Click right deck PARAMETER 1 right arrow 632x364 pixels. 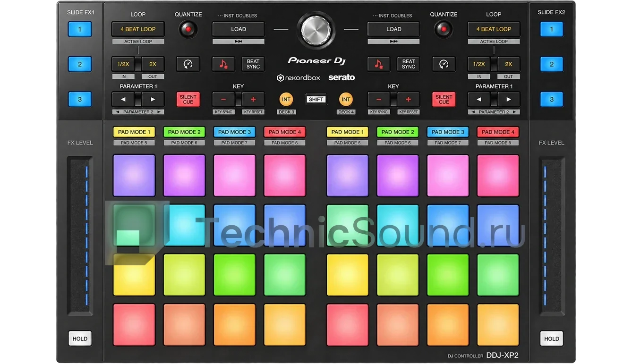coord(508,99)
